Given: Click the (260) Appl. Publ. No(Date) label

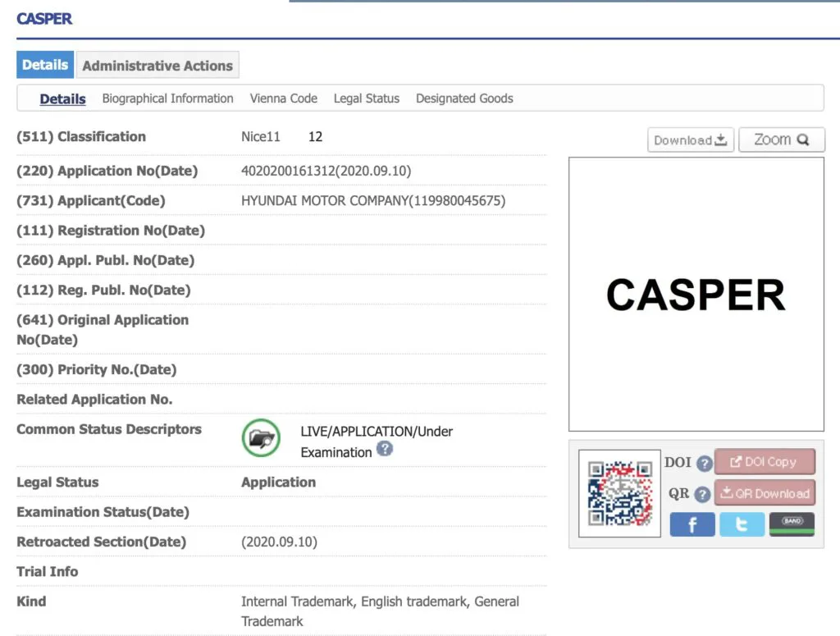Looking at the screenshot, I should pyautogui.click(x=106, y=260).
